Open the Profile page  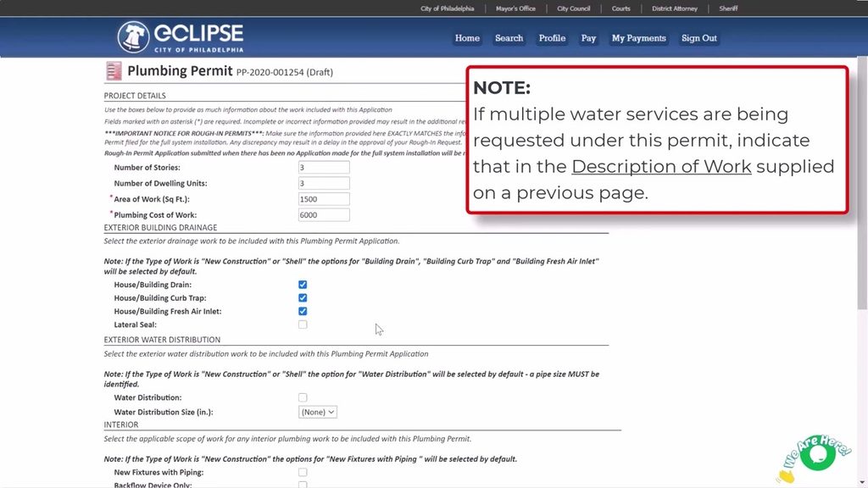point(552,38)
